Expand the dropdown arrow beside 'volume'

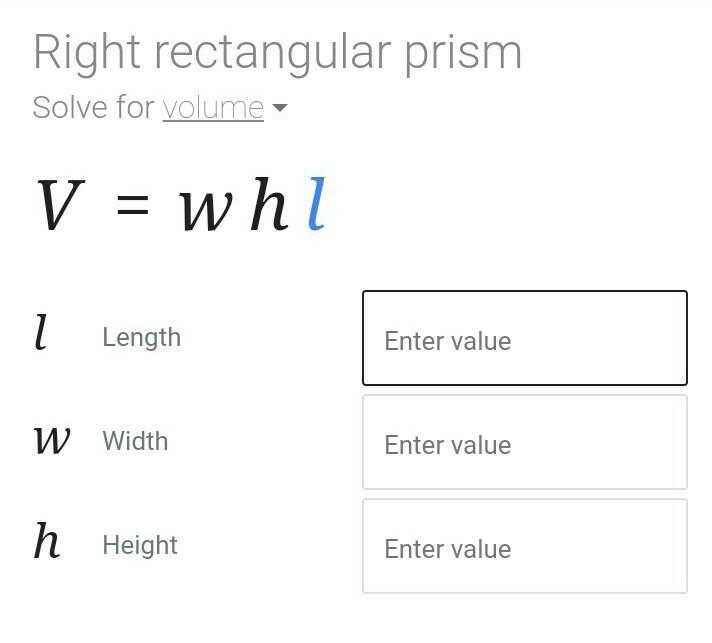click(279, 108)
